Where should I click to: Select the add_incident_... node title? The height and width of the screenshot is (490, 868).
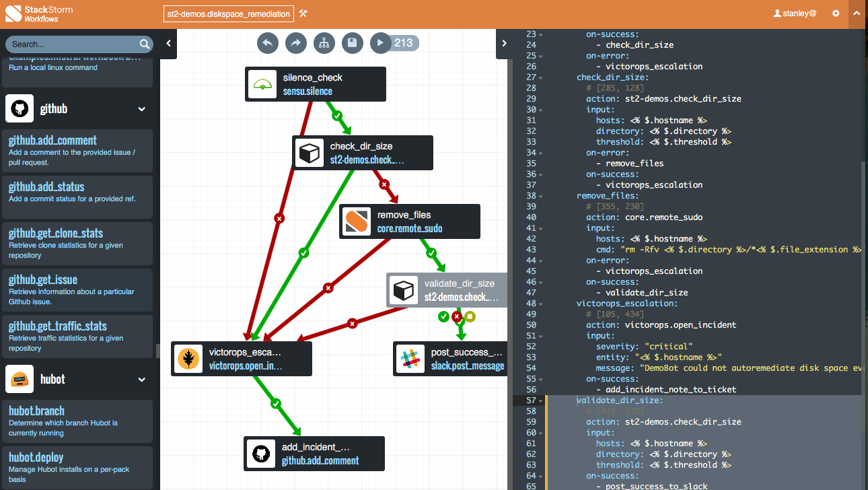click(316, 447)
